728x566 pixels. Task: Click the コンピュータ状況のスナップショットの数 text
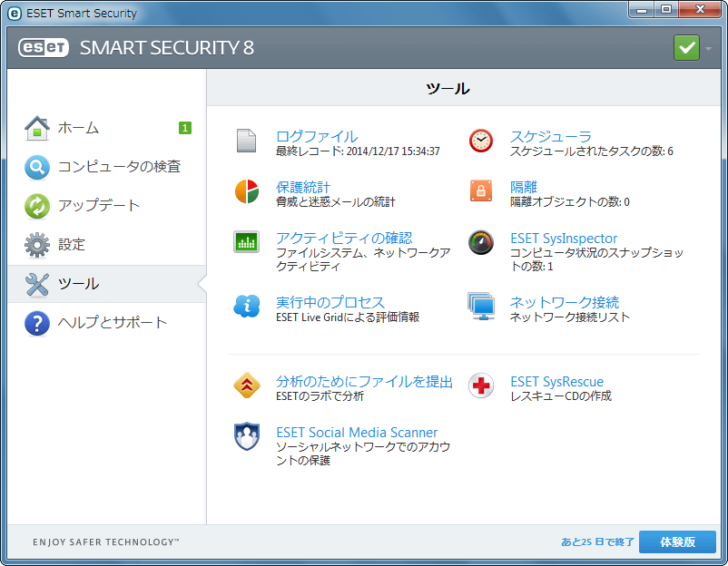tap(596, 259)
